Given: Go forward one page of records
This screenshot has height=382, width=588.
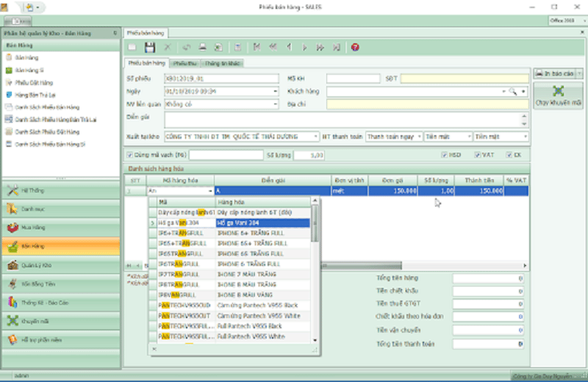Looking at the screenshot, I should pyautogui.click(x=320, y=47).
